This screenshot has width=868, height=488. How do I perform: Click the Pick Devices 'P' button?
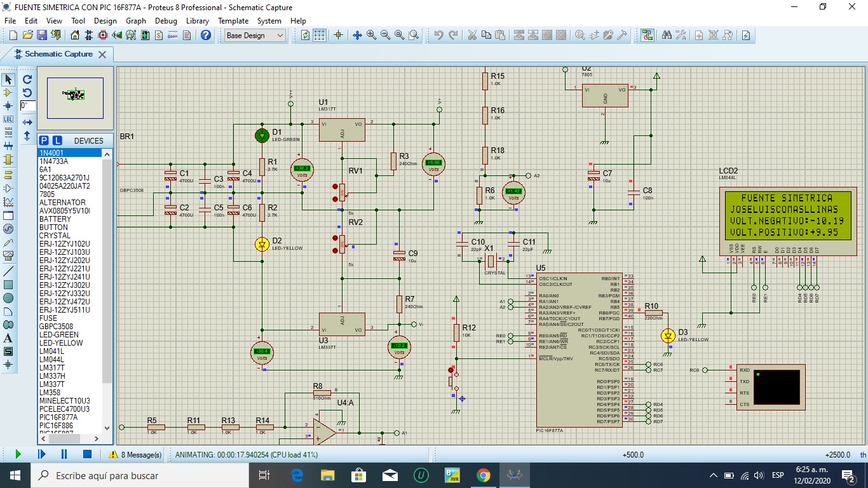click(44, 140)
